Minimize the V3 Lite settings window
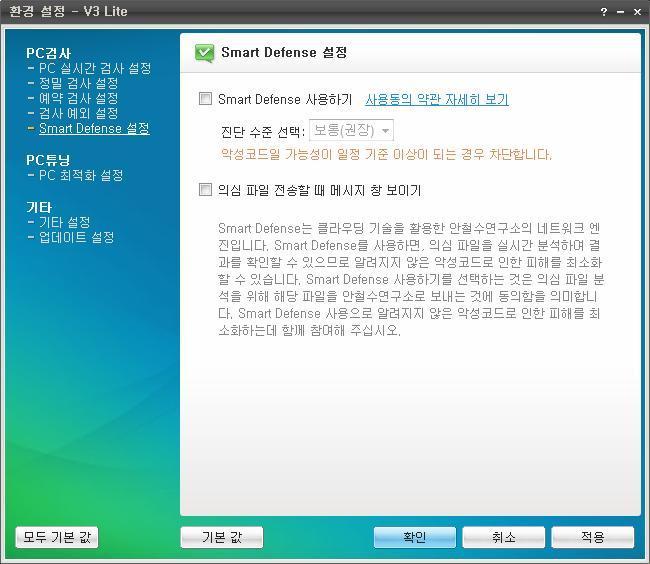This screenshot has width=650, height=564. pyautogui.click(x=621, y=12)
